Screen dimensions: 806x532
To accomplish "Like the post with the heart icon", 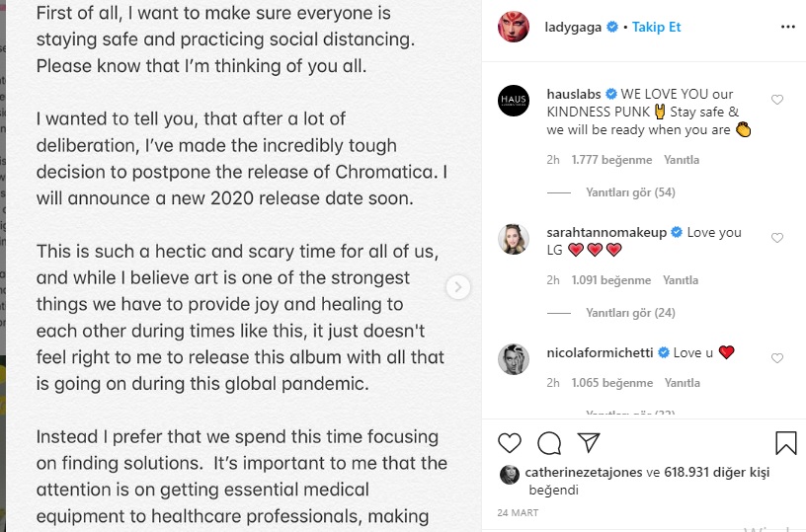I will tap(510, 441).
